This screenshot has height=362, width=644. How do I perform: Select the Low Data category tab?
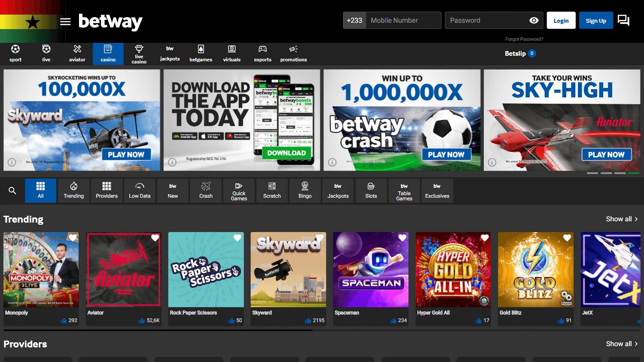[140, 190]
